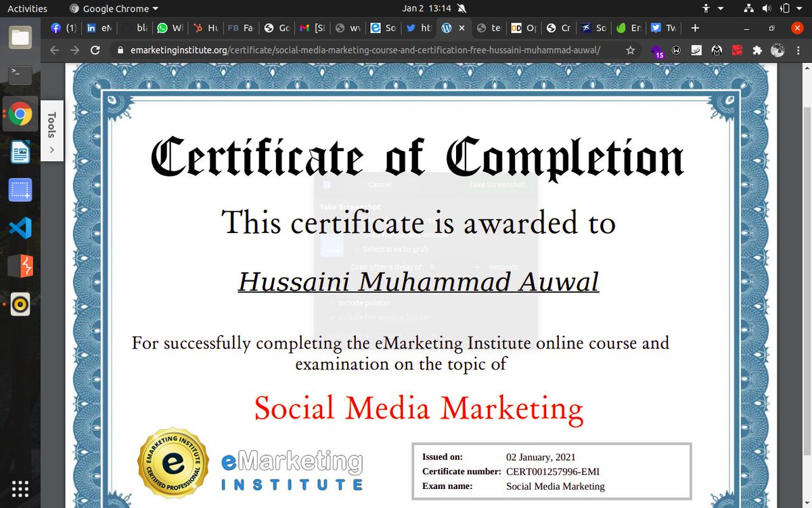Viewport: 812px width, 508px height.
Task: Click the padlock site info icon
Action: click(120, 50)
